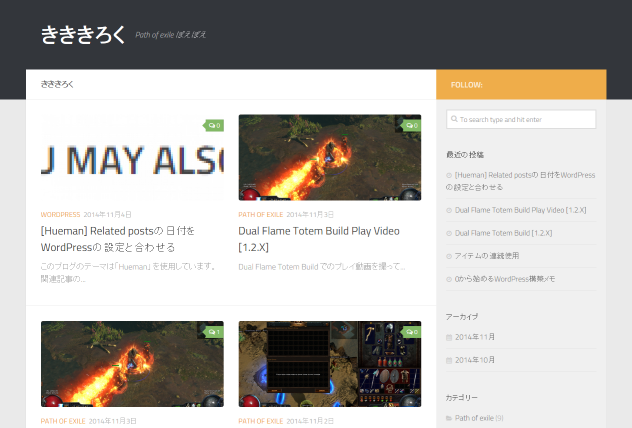Click the folder icon beside Path of exile category
The width and height of the screenshot is (632, 428).
(449, 418)
